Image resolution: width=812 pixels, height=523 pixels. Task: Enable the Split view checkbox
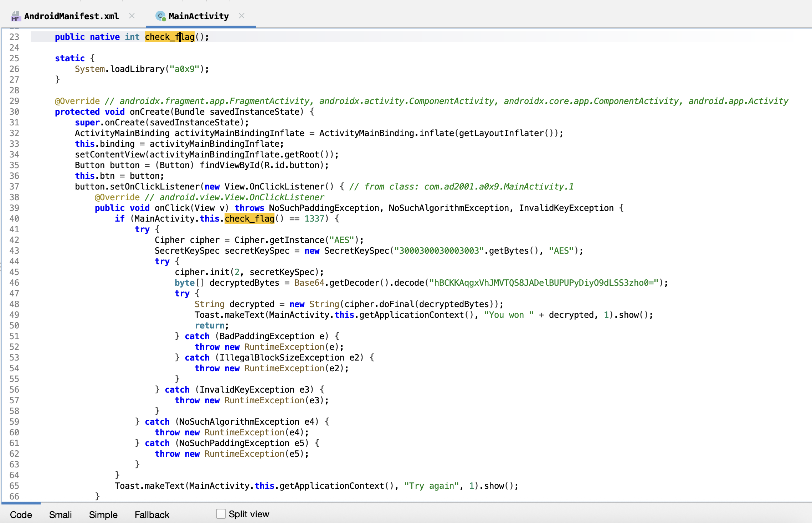221,514
